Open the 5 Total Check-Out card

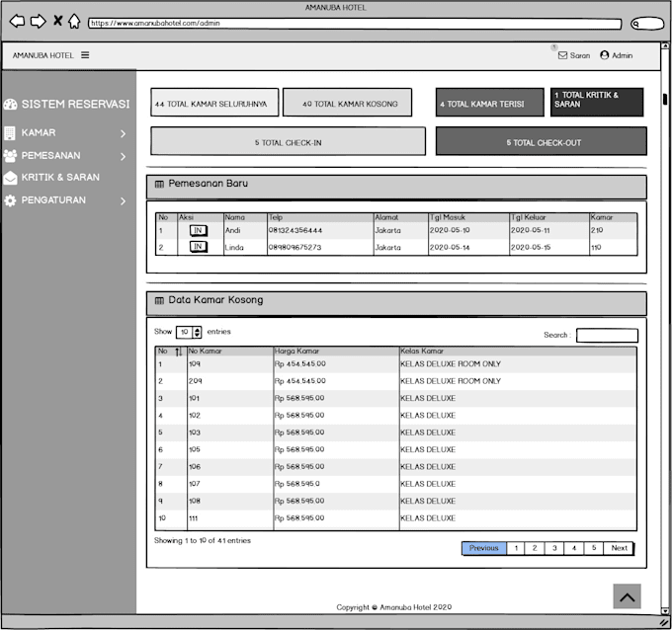pos(542,141)
